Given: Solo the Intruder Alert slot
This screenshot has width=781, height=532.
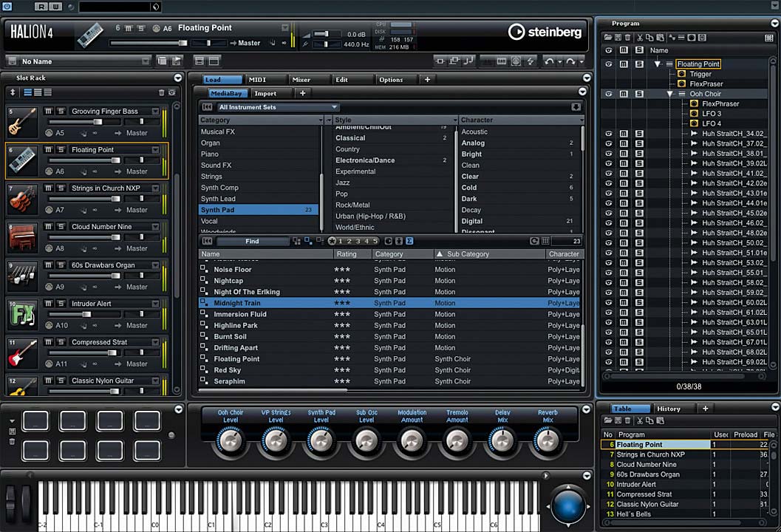Looking at the screenshot, I should click(61, 304).
